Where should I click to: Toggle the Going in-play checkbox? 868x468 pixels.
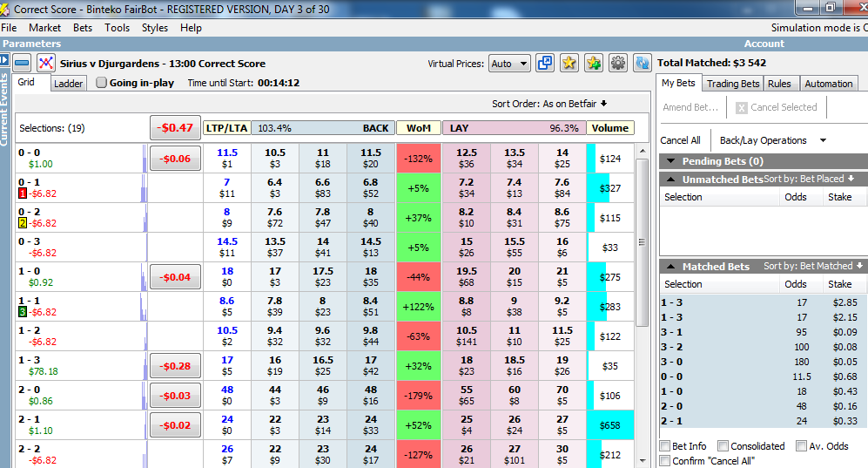click(x=102, y=83)
